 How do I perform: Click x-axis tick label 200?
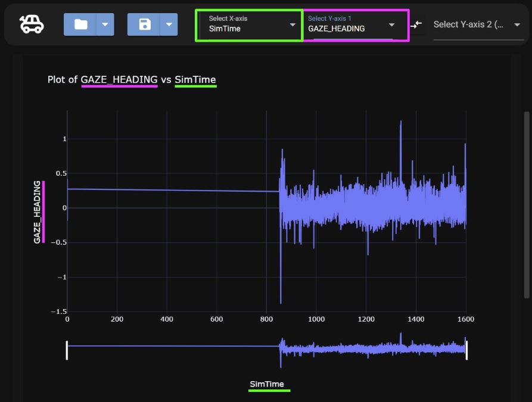pyautogui.click(x=117, y=319)
